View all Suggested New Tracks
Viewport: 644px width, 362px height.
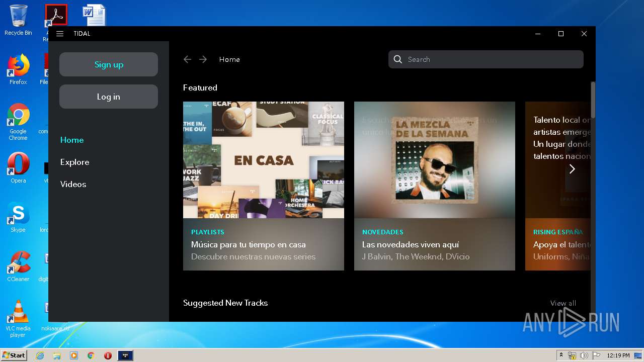(x=563, y=303)
